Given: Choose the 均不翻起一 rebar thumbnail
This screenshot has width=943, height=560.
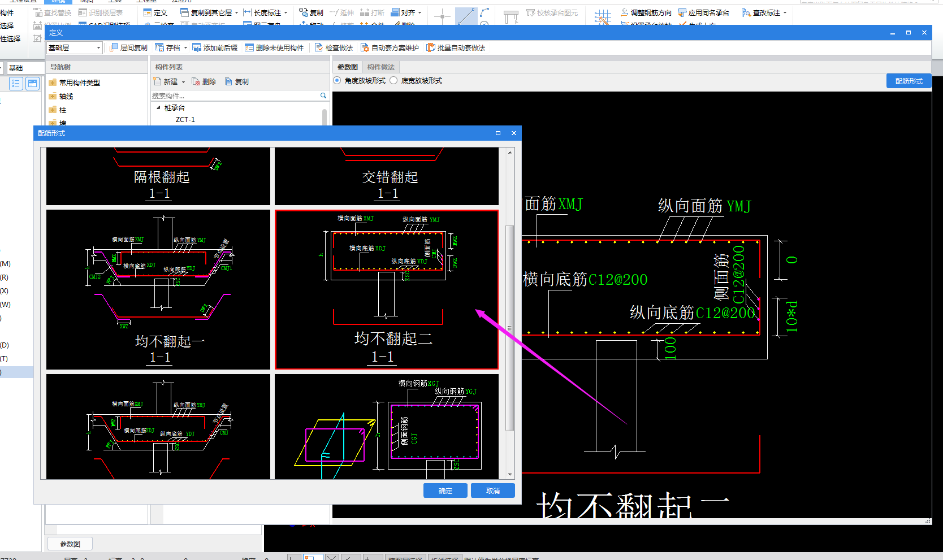Looking at the screenshot, I should 158,290.
